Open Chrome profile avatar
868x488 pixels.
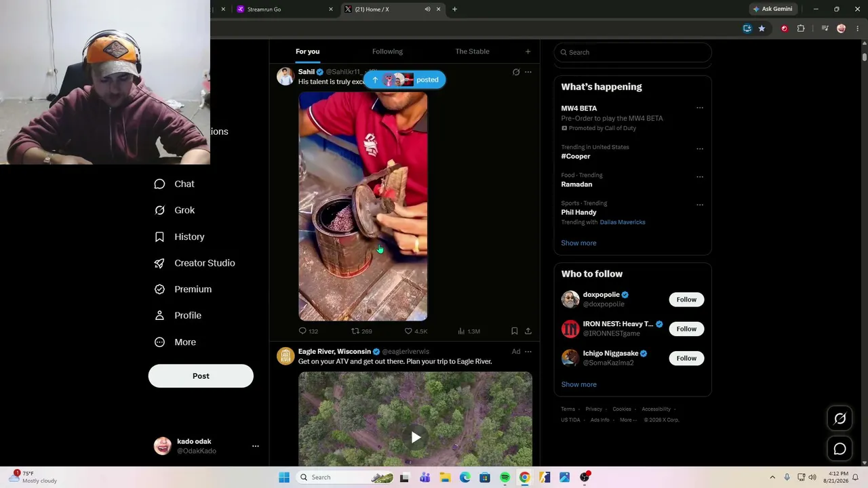(x=842, y=28)
